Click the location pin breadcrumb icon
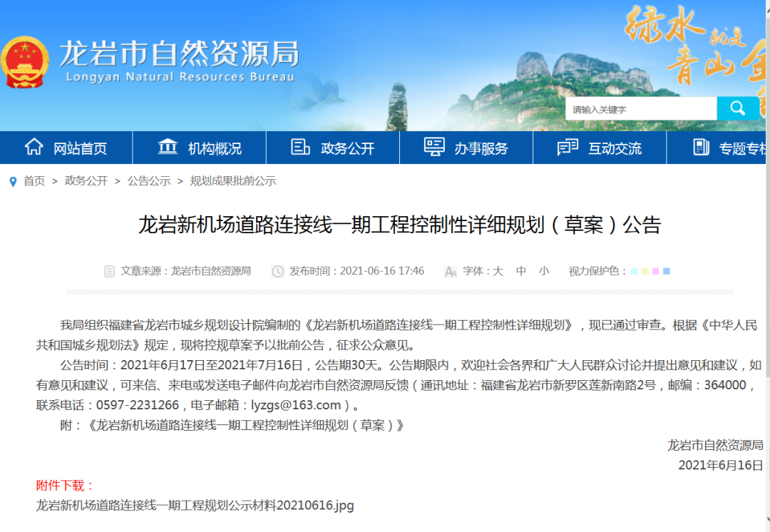The width and height of the screenshot is (770, 532). point(13,182)
